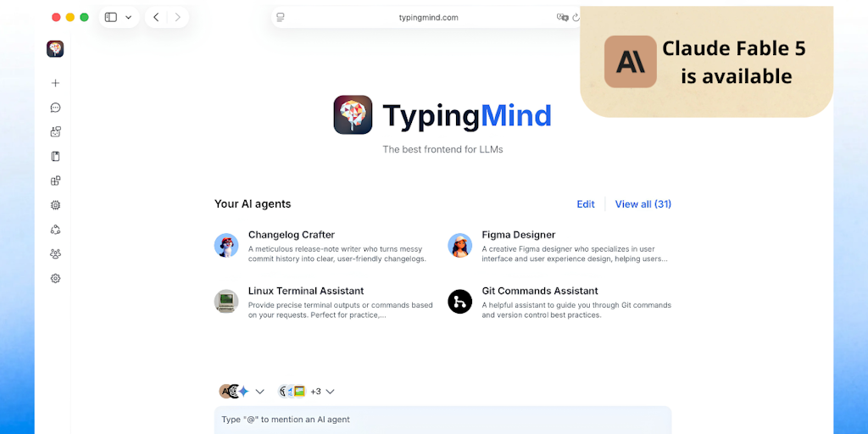
Task: Open the models chip icon in the sidebar
Action: (x=55, y=205)
